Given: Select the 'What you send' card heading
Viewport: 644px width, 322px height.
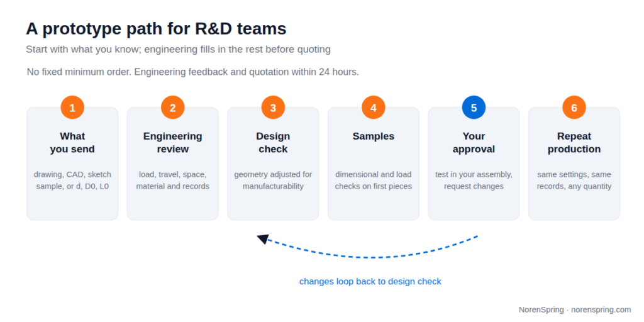Looking at the screenshot, I should point(72,143).
